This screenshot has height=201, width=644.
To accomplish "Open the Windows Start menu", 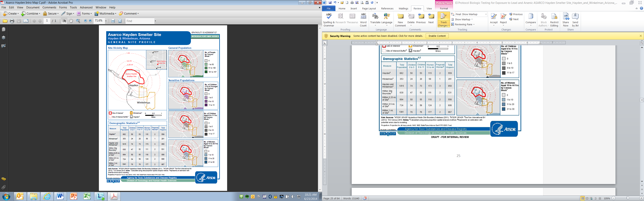I will tap(6, 197).
